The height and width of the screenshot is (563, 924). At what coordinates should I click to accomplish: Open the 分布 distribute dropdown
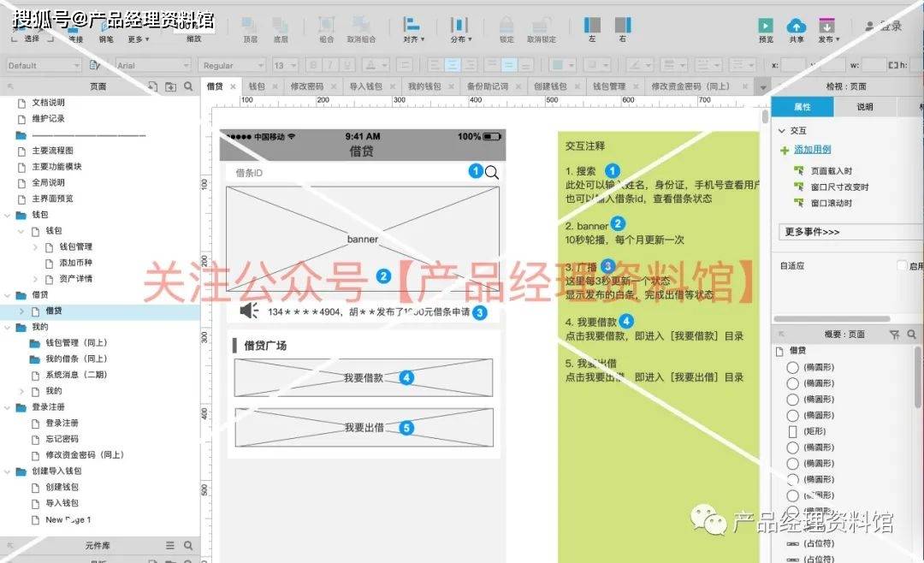[460, 29]
